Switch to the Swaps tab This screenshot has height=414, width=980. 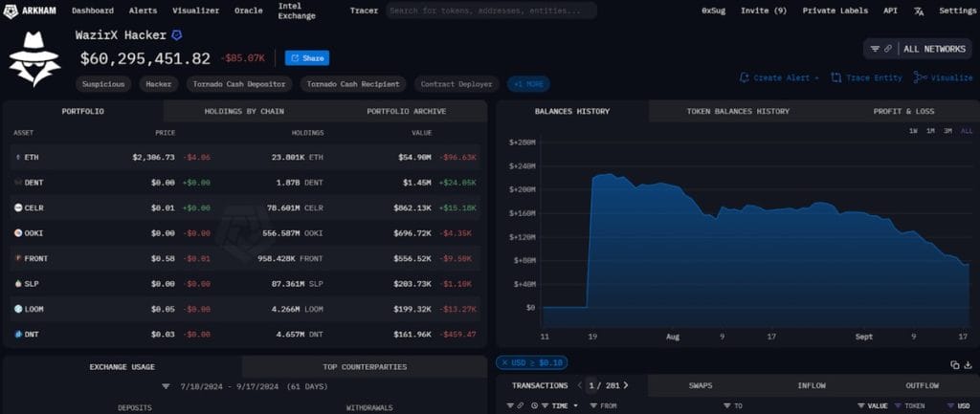700,386
